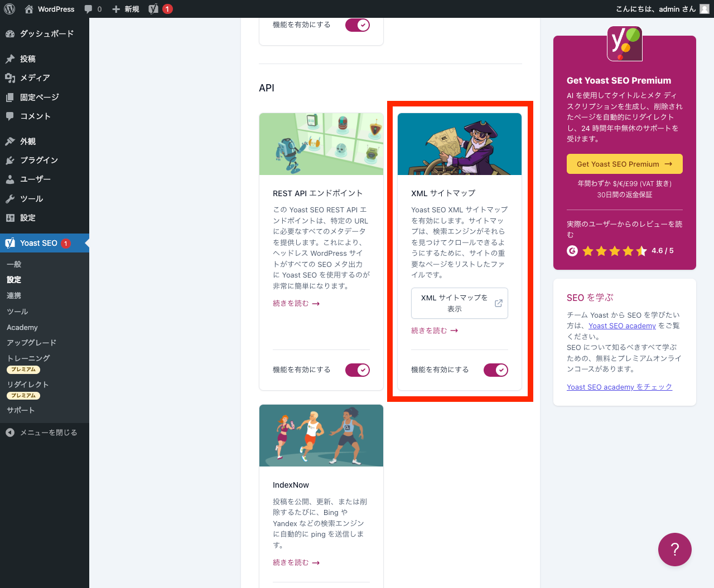714x588 pixels.
Task: Click Yoast SEO academy をチェック link
Action: pyautogui.click(x=619, y=387)
